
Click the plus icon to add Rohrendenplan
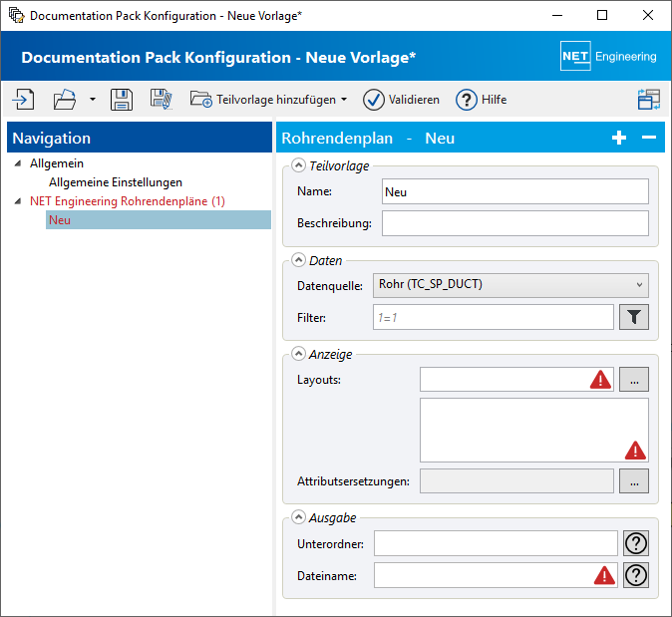pyautogui.click(x=619, y=139)
